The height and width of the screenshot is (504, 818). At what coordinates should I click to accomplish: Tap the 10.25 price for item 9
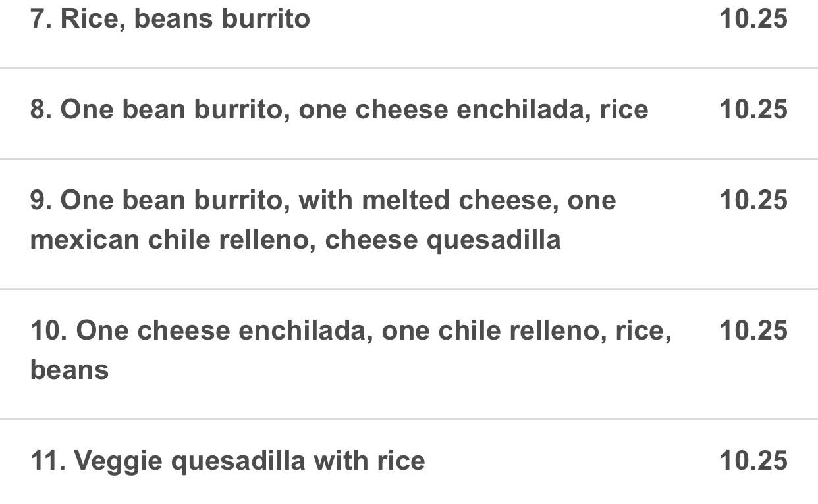[753, 200]
